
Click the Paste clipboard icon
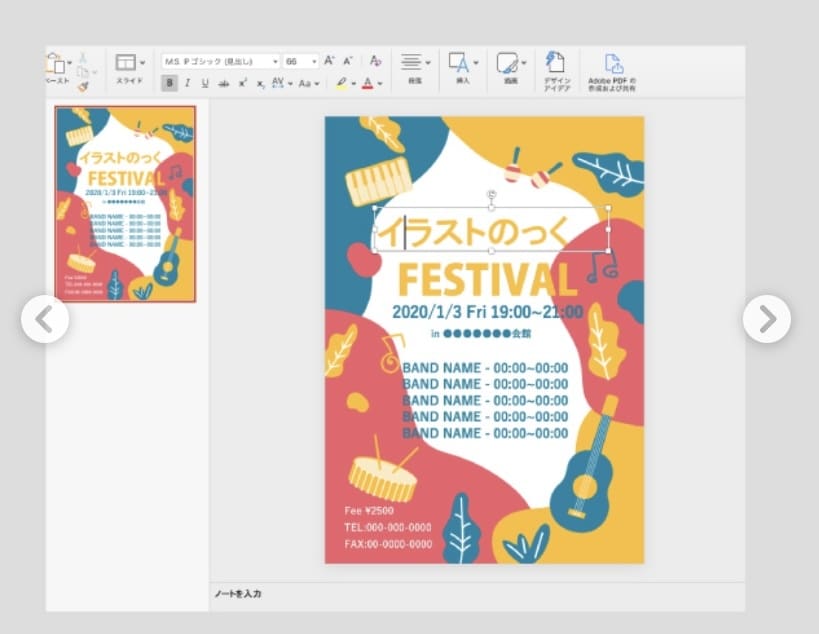pyautogui.click(x=56, y=64)
